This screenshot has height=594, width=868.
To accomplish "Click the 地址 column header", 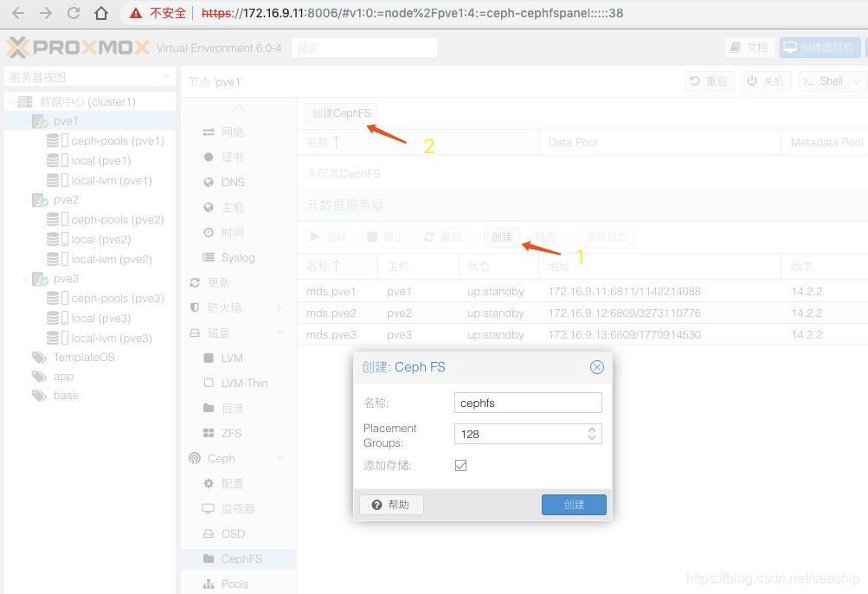I will [x=660, y=267].
